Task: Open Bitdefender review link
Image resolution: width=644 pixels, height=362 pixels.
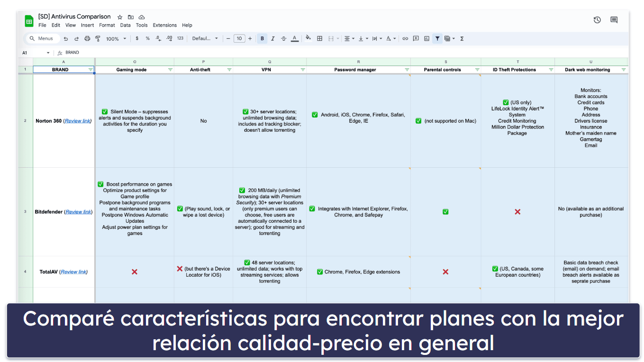Action: pos(78,212)
